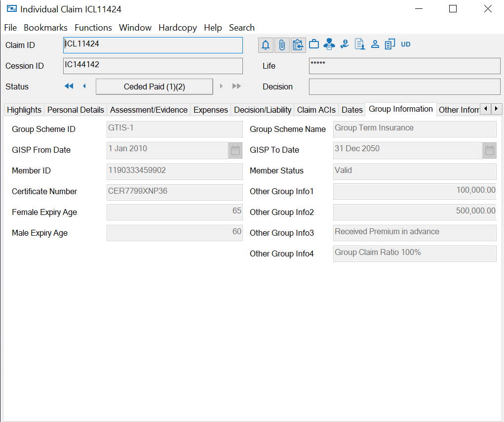Click the document with person stamp icon
Screen dimensions: 504x422
pos(360,44)
